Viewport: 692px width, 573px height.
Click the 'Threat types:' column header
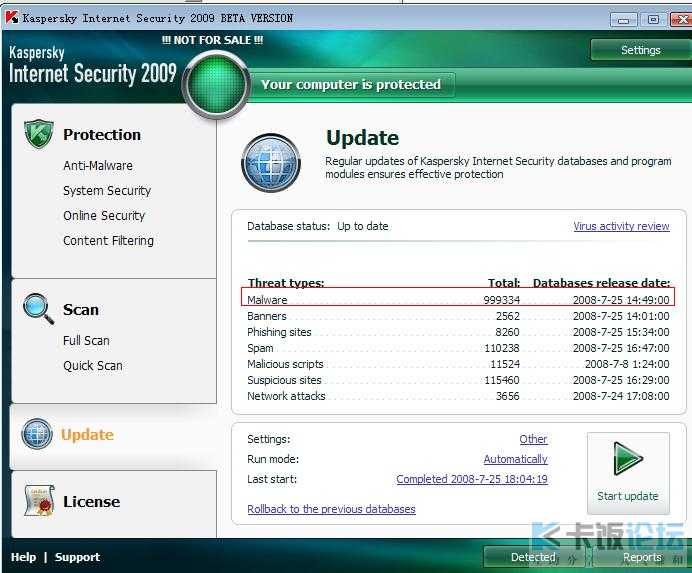pos(286,283)
